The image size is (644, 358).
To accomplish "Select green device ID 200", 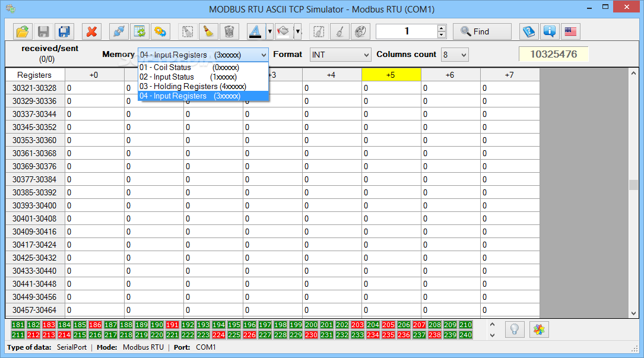I will click(x=312, y=325).
